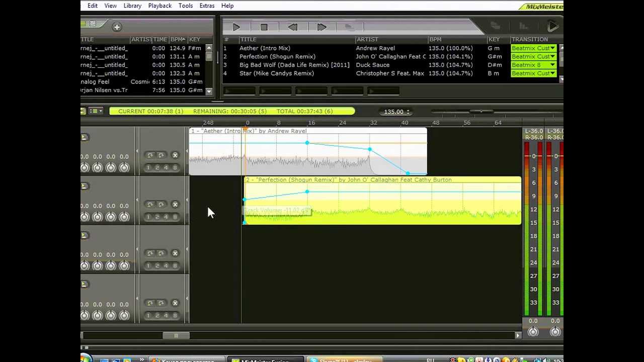Adjust the 135.00 master BPM stepper
Screen dimensions: 644x362
(408, 112)
